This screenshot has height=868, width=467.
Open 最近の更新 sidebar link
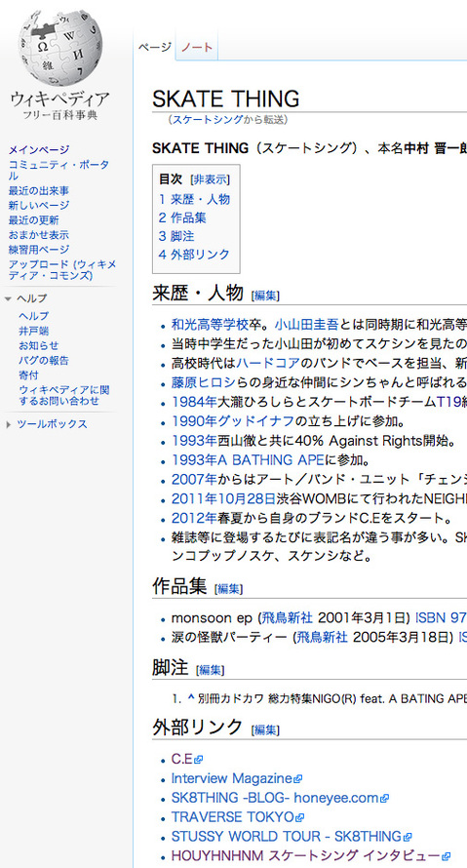pyautogui.click(x=34, y=220)
